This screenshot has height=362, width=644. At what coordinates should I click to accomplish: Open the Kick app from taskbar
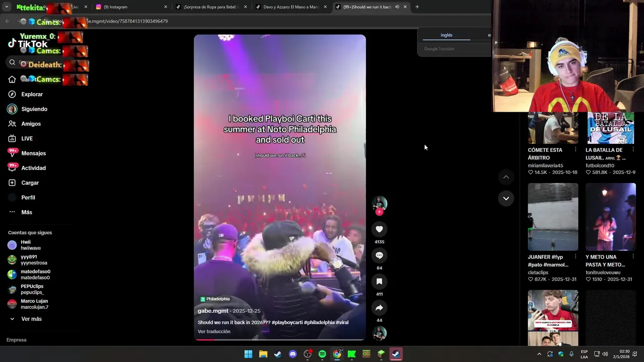[352, 354]
